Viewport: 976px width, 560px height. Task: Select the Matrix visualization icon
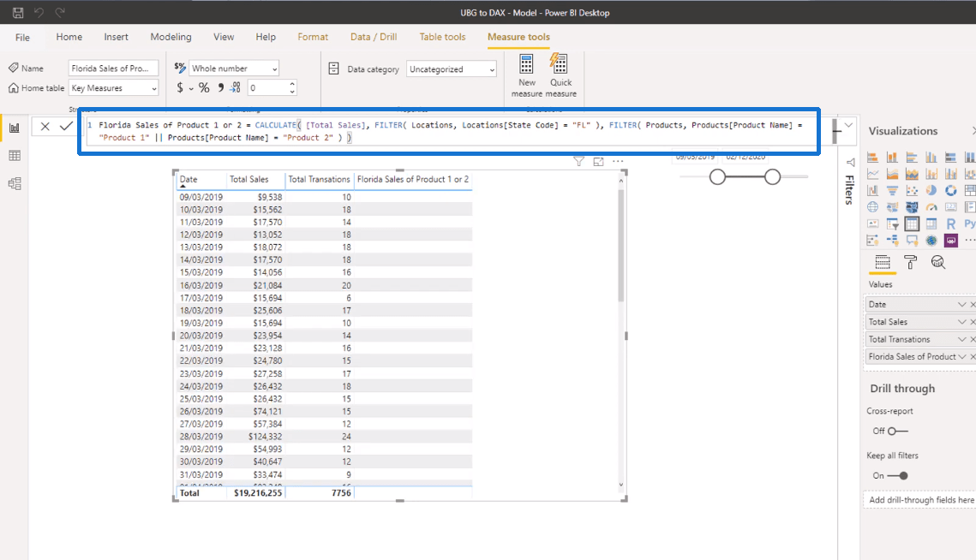pyautogui.click(x=931, y=224)
